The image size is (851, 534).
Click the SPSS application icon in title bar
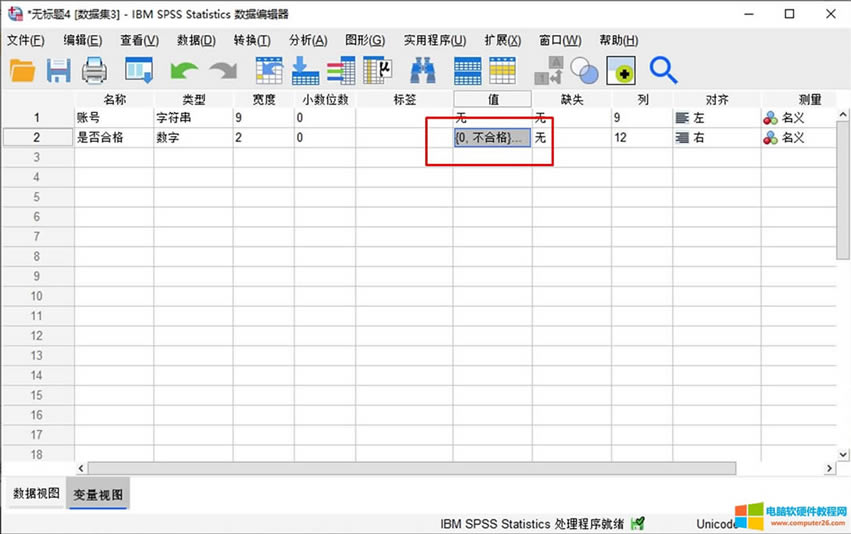pos(15,14)
